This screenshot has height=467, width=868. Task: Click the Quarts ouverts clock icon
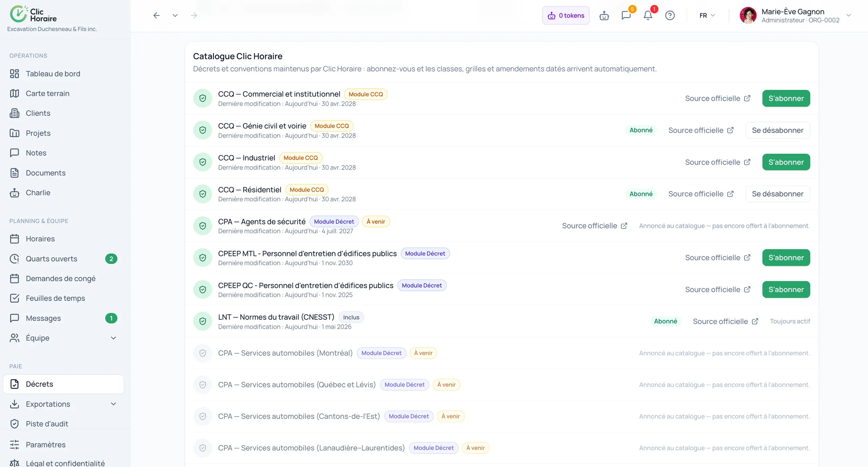[x=14, y=259]
